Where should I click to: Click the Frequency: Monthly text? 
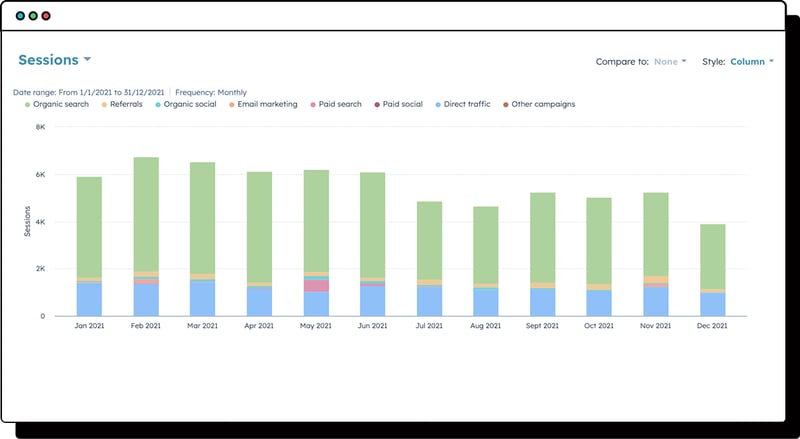click(211, 92)
